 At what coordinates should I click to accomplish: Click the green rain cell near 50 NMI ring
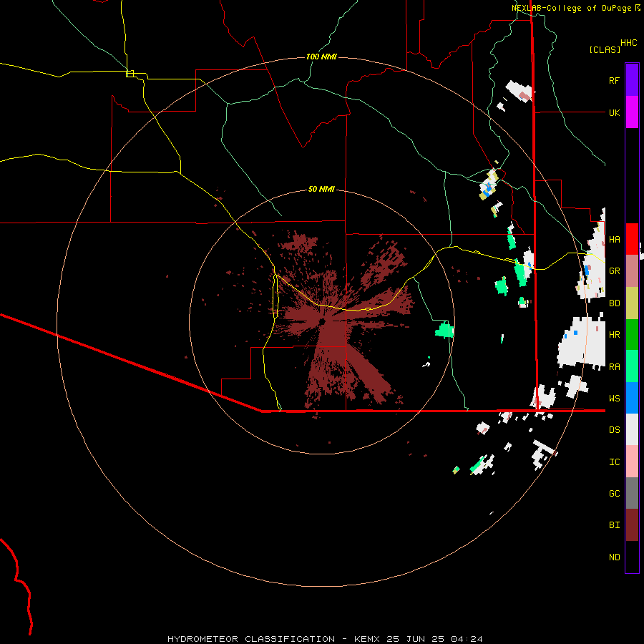[444, 330]
